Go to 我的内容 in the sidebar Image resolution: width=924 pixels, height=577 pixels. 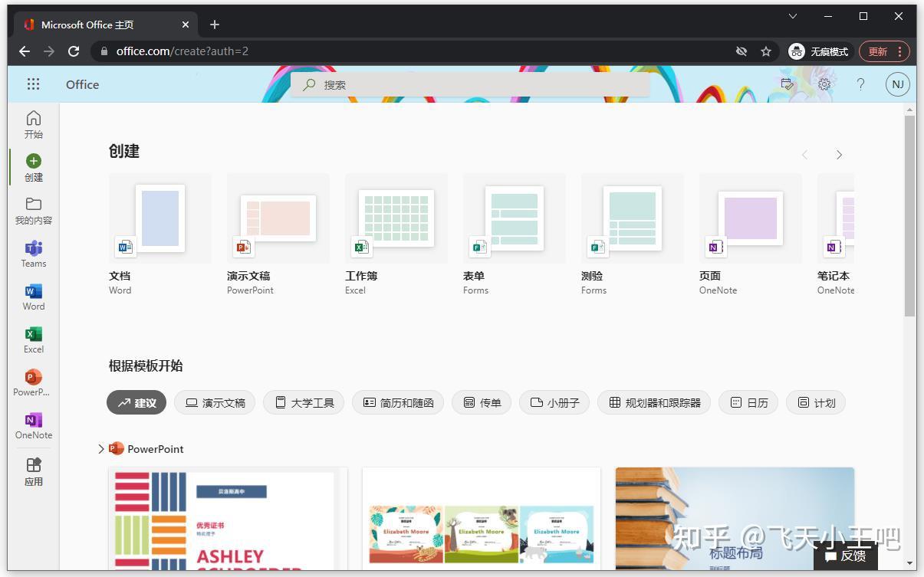[33, 211]
